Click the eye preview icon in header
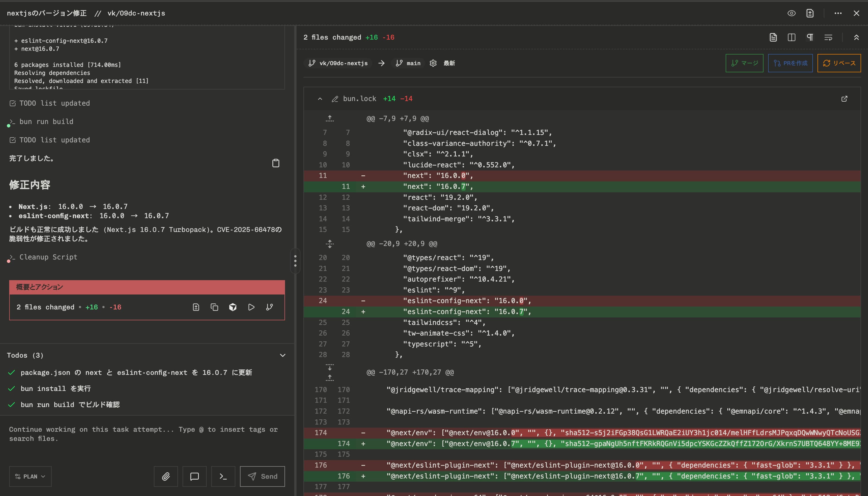 pyautogui.click(x=791, y=13)
